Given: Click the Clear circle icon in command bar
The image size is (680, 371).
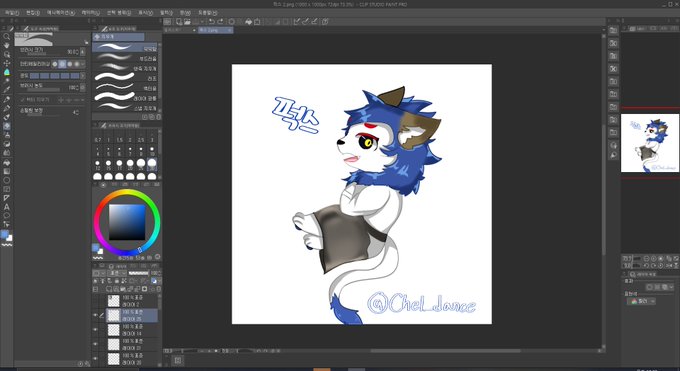Looking at the screenshot, I should click(x=232, y=21).
